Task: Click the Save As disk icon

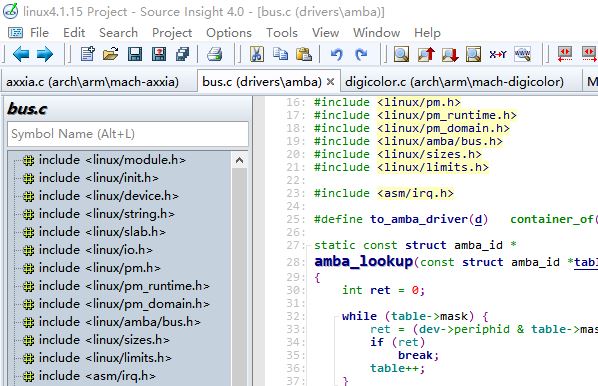Action: (159, 54)
